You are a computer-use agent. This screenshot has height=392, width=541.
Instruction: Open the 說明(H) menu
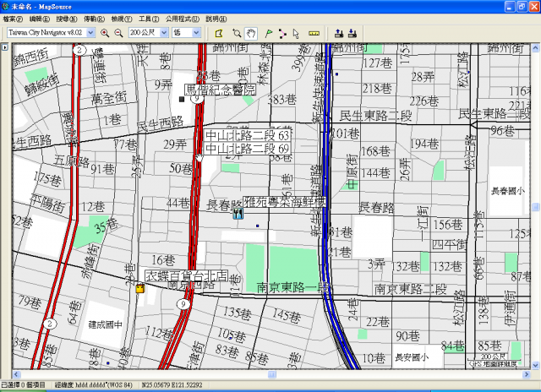pos(216,19)
